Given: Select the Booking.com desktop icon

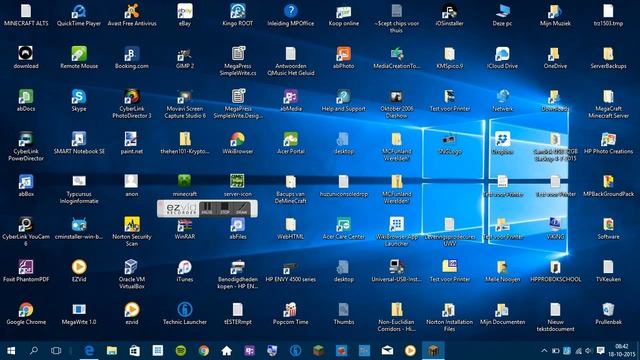Looking at the screenshot, I should [x=132, y=58].
